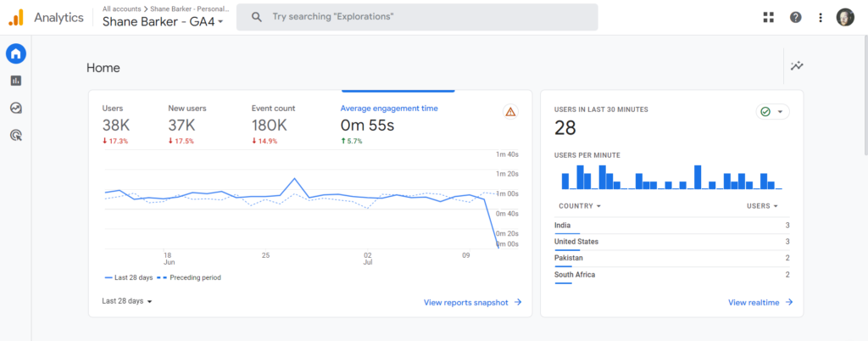This screenshot has width=868, height=341.
Task: Click the All accounts breadcrumb
Action: click(x=123, y=8)
